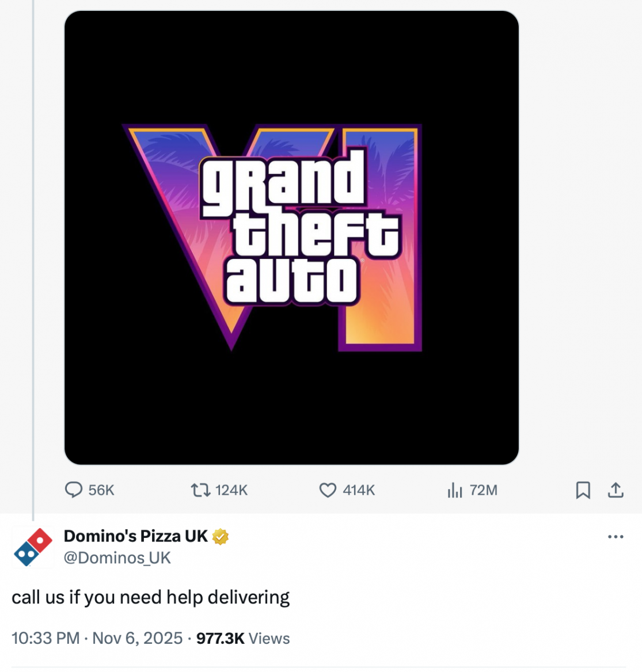Bookmark the post with the bookmark icon
Image resolution: width=642 pixels, height=672 pixels.
pos(583,490)
